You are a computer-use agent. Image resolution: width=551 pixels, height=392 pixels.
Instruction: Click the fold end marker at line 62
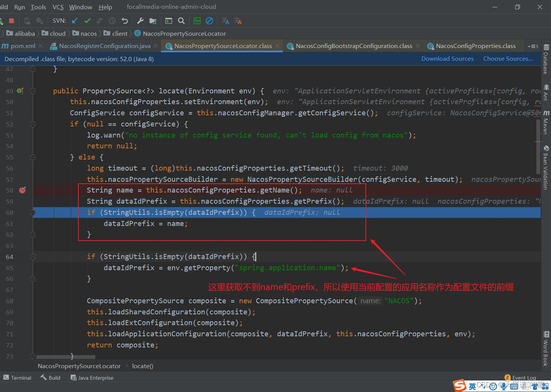click(x=33, y=234)
